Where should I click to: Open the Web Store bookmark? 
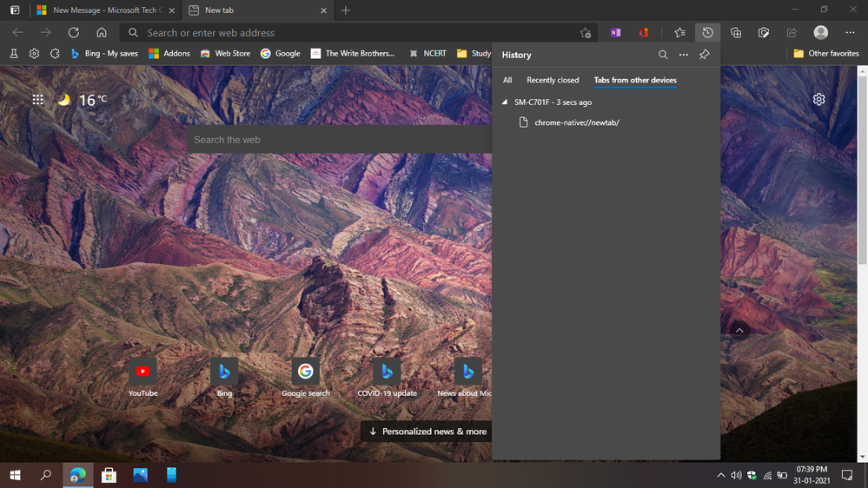(x=225, y=54)
